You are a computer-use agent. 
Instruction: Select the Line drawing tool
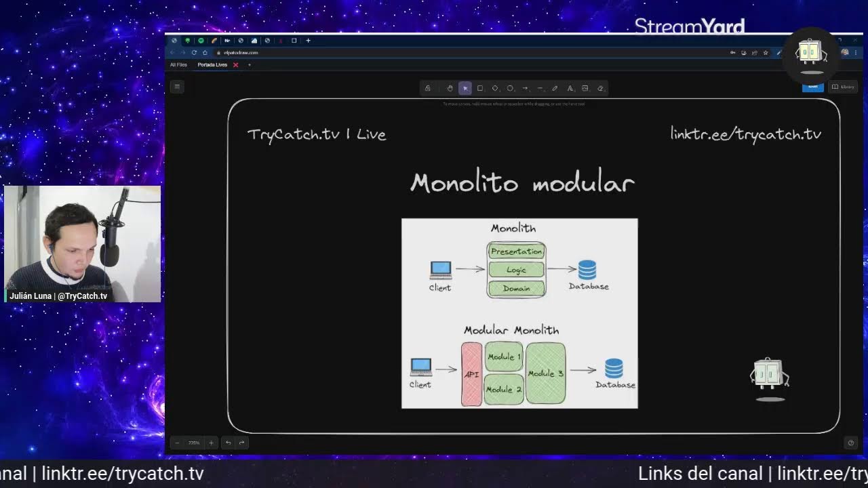point(540,88)
